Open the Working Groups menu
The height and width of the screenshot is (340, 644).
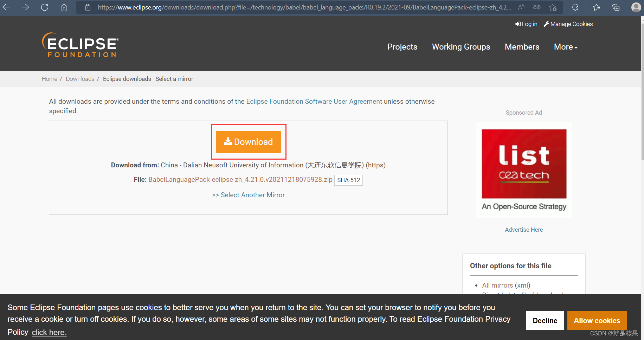(461, 47)
